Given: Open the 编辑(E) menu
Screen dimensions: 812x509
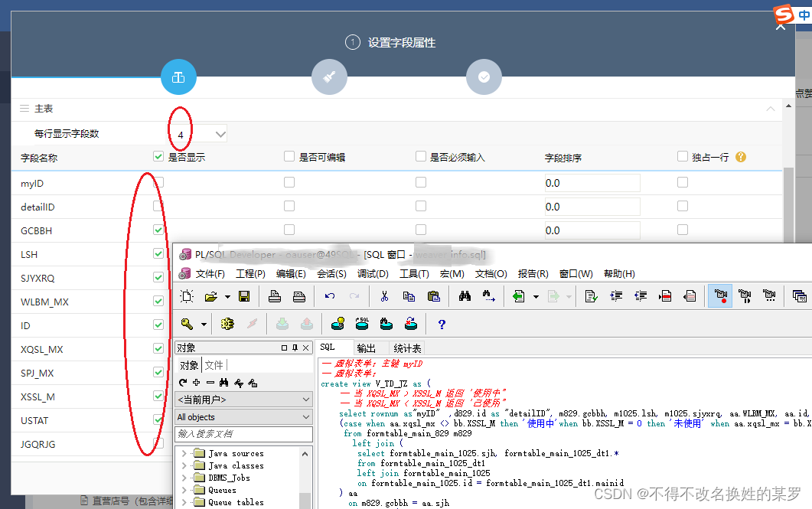Looking at the screenshot, I should pos(291,274).
